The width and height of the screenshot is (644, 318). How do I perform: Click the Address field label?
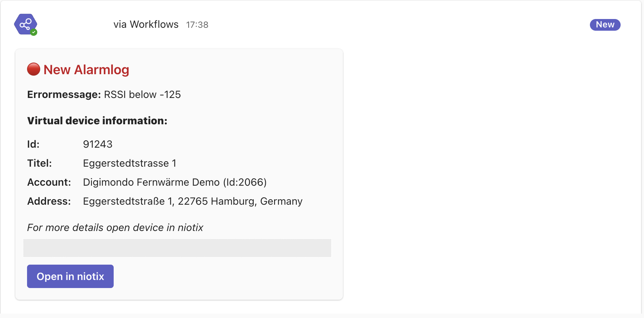pyautogui.click(x=49, y=201)
